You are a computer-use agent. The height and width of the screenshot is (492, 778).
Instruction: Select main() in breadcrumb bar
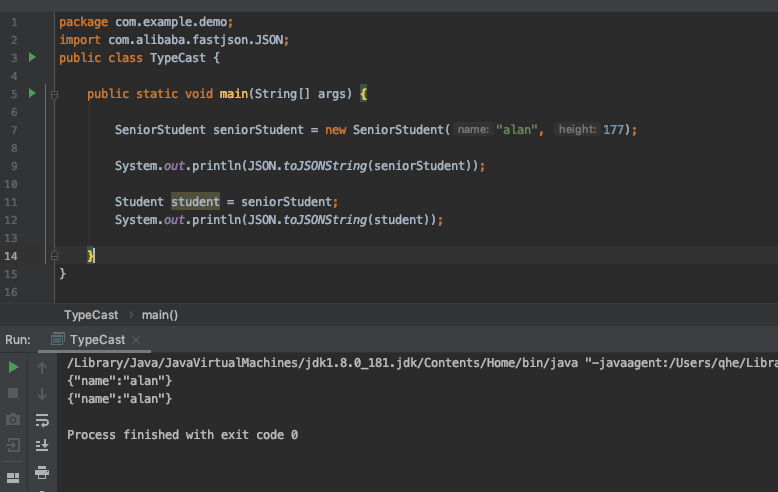coord(160,315)
